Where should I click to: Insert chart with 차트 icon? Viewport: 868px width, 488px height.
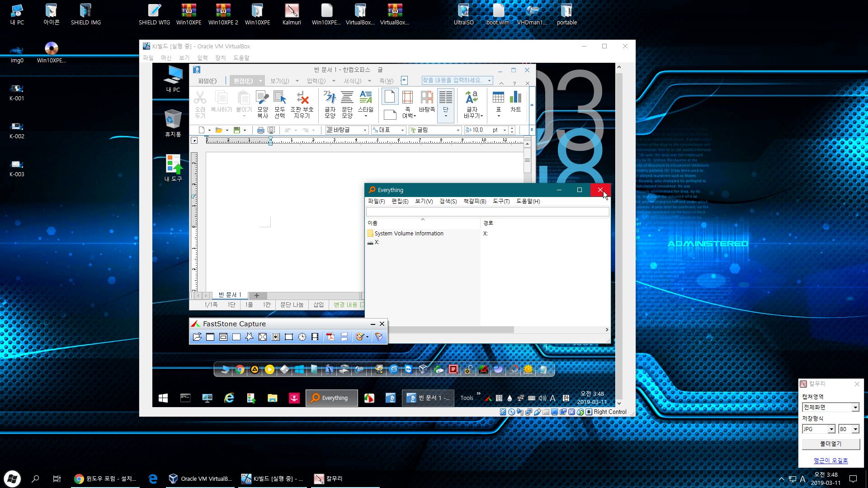[x=516, y=102]
